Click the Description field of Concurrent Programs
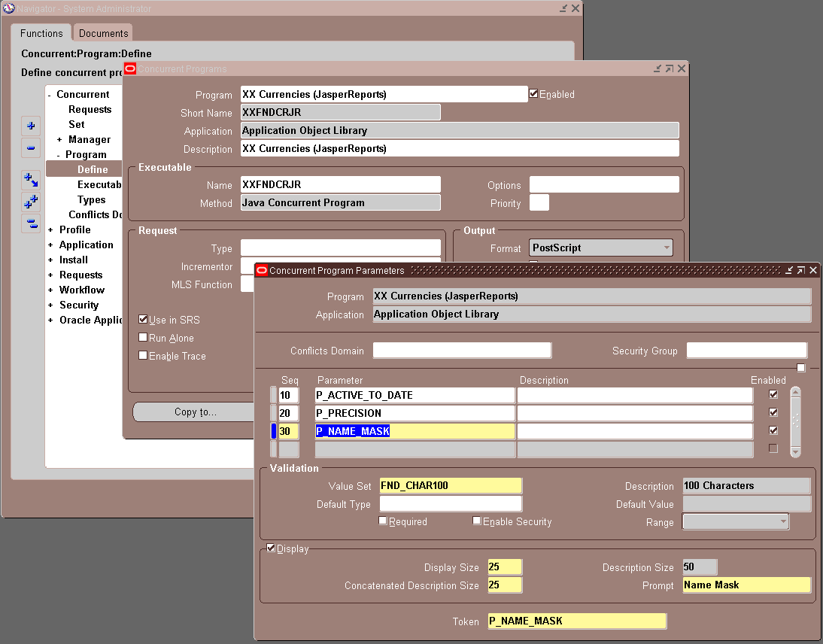 coord(460,148)
